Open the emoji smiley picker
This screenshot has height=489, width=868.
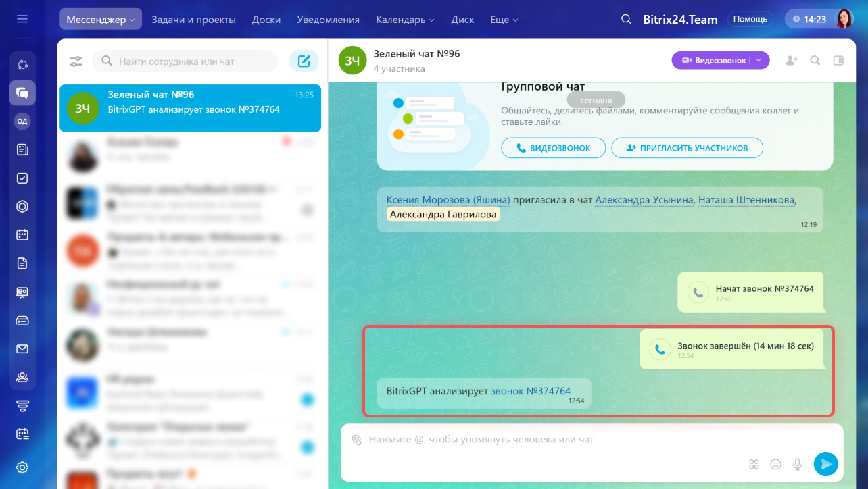(x=776, y=464)
